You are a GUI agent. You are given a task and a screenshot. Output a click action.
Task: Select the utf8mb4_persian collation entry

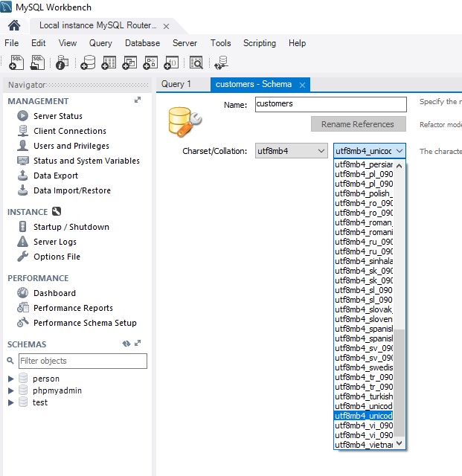pyautogui.click(x=364, y=164)
